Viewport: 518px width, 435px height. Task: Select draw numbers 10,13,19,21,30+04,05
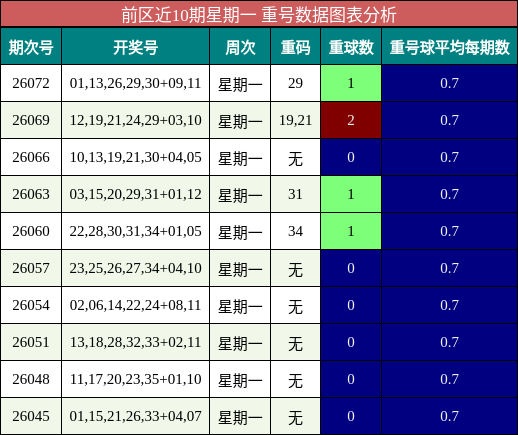tap(136, 157)
